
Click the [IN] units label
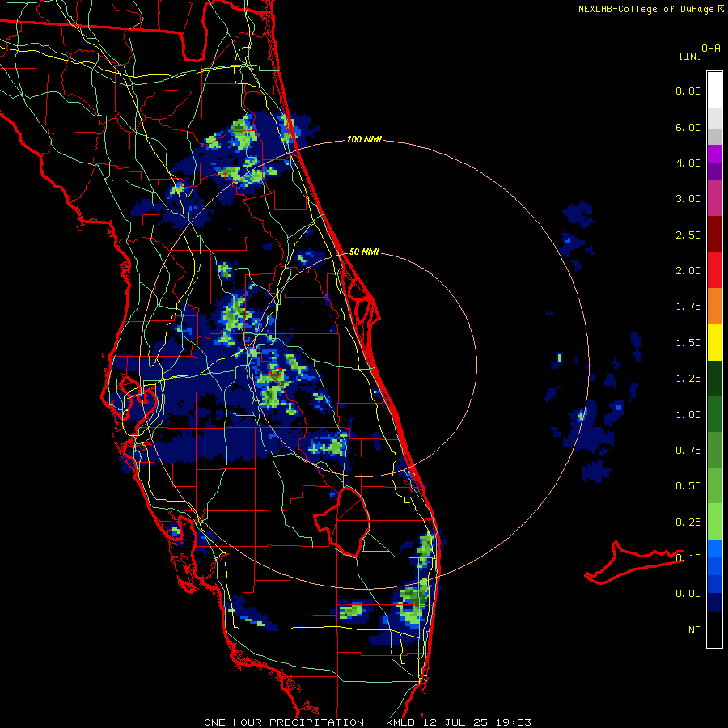(x=690, y=56)
